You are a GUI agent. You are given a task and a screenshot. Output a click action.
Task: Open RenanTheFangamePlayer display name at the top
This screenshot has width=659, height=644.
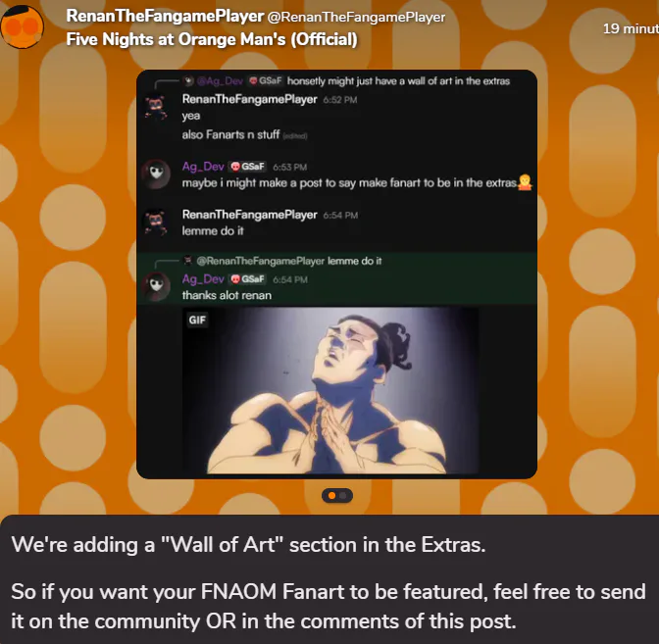pos(165,17)
